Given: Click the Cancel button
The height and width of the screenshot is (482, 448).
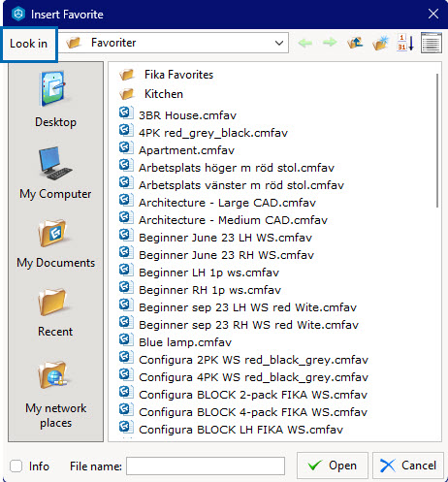Looking at the screenshot, I should pyautogui.click(x=408, y=466).
